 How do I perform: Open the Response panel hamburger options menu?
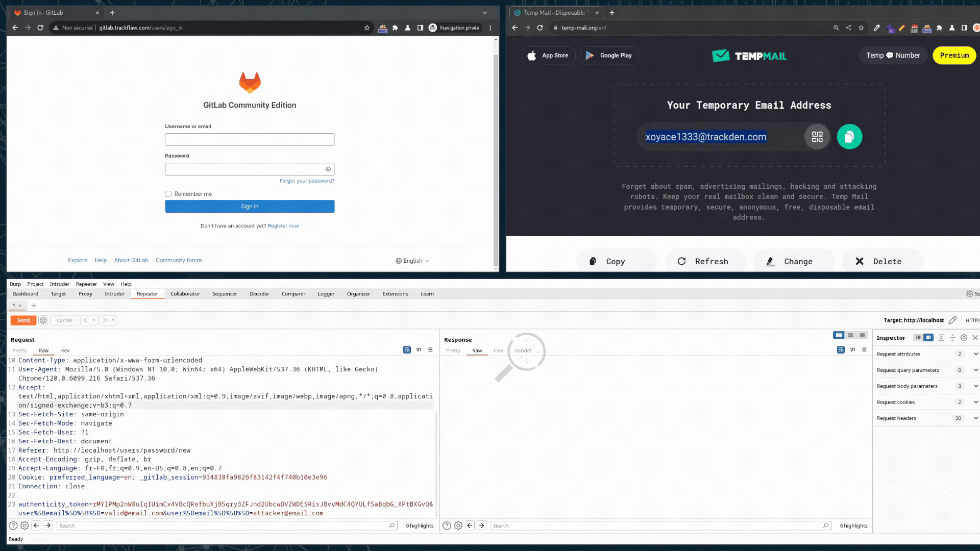click(x=864, y=349)
